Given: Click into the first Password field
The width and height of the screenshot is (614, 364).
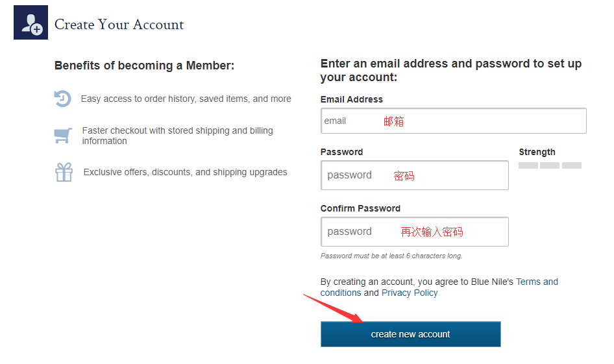Looking at the screenshot, I should coord(414,175).
